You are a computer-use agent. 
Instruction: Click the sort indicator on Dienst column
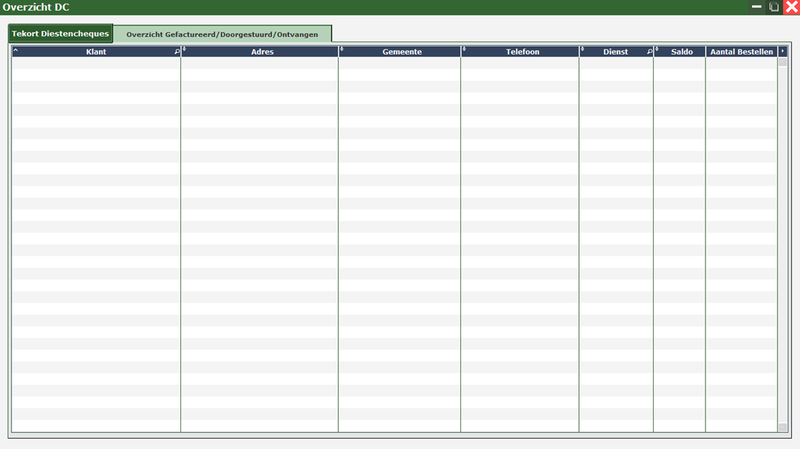[583, 50]
